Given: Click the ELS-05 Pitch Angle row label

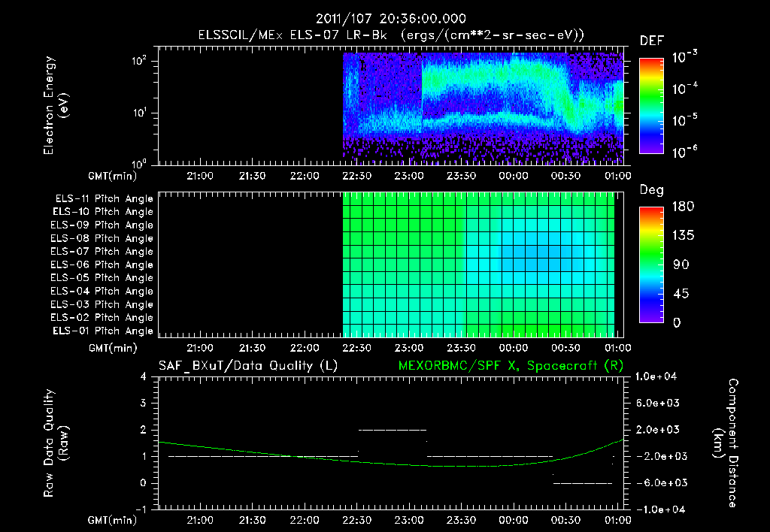Looking at the screenshot, I should click(102, 278).
